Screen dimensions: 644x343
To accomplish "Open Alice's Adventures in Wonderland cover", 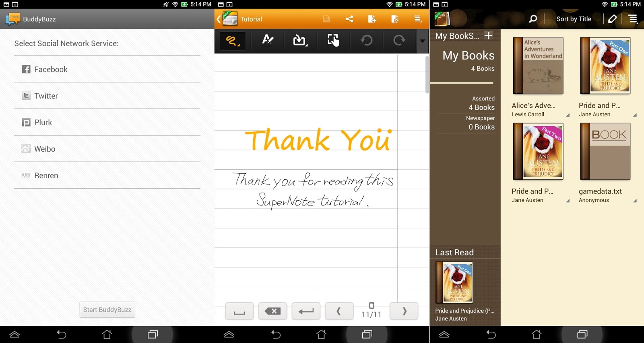I will tap(538, 66).
